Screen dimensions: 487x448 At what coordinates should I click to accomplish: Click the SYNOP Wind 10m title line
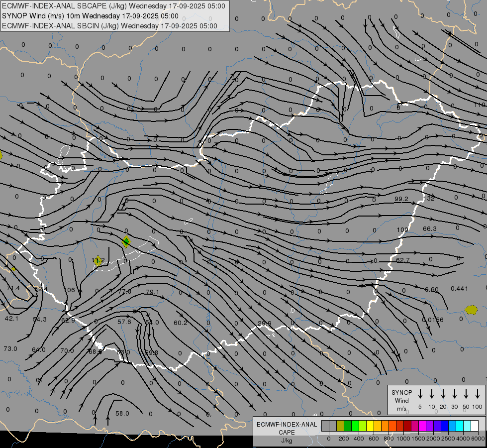tap(90, 16)
